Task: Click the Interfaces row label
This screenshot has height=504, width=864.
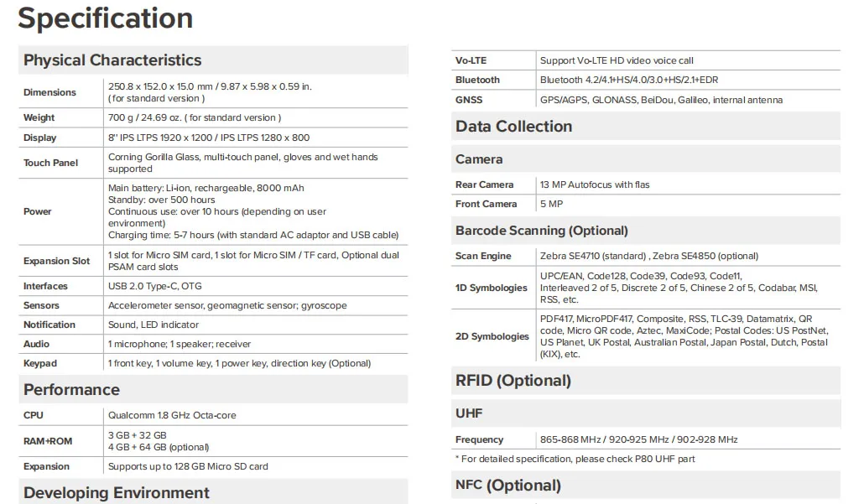Action: (45, 287)
